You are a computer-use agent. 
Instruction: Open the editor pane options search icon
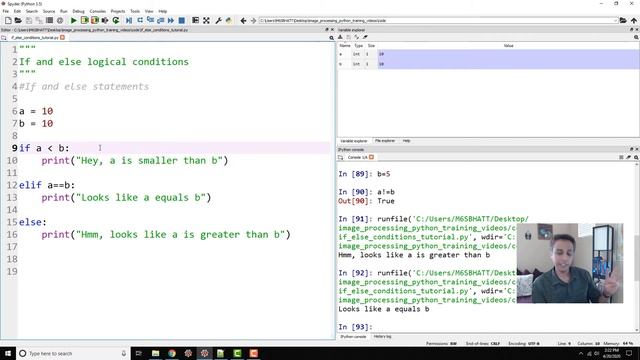coord(331,38)
